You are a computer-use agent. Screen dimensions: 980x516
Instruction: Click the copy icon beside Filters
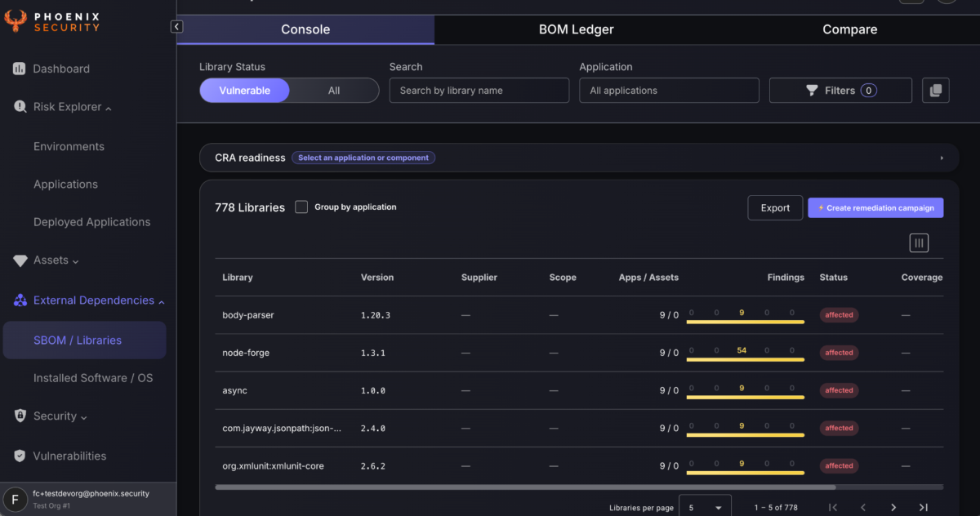coord(936,91)
